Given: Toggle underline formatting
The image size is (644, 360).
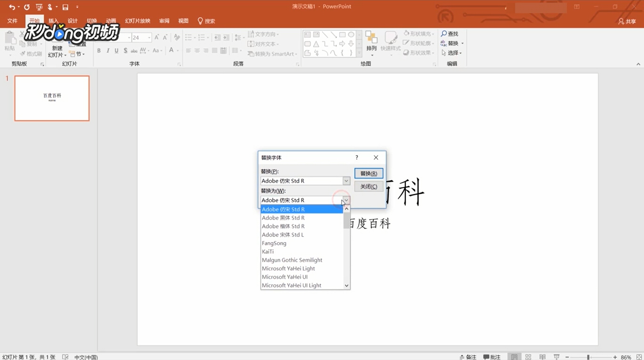Looking at the screenshot, I should pos(116,50).
